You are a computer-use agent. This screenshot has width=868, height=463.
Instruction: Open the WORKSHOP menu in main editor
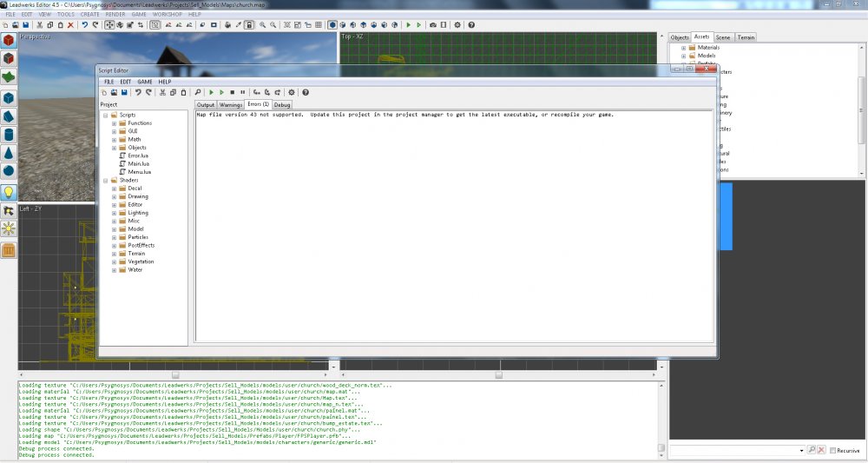[168, 15]
